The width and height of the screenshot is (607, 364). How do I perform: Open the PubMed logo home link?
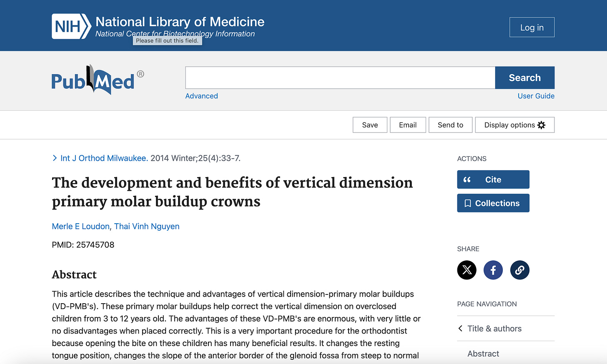coord(98,80)
